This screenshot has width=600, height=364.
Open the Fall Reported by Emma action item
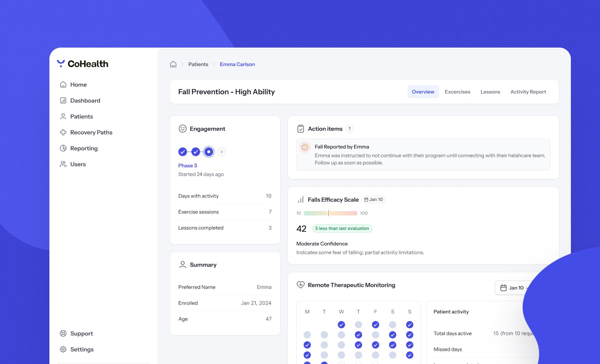[424, 155]
